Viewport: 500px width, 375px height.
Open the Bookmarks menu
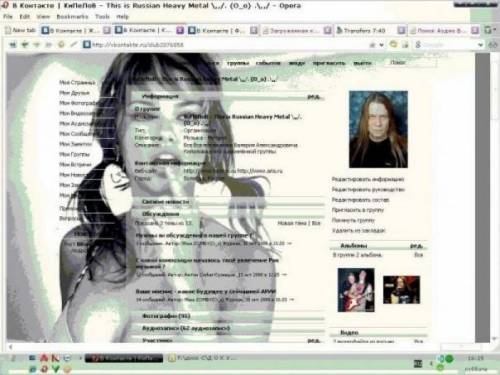[72, 17]
